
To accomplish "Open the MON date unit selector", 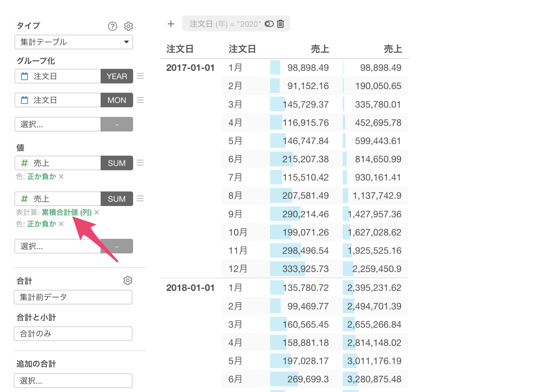I will point(117,100).
